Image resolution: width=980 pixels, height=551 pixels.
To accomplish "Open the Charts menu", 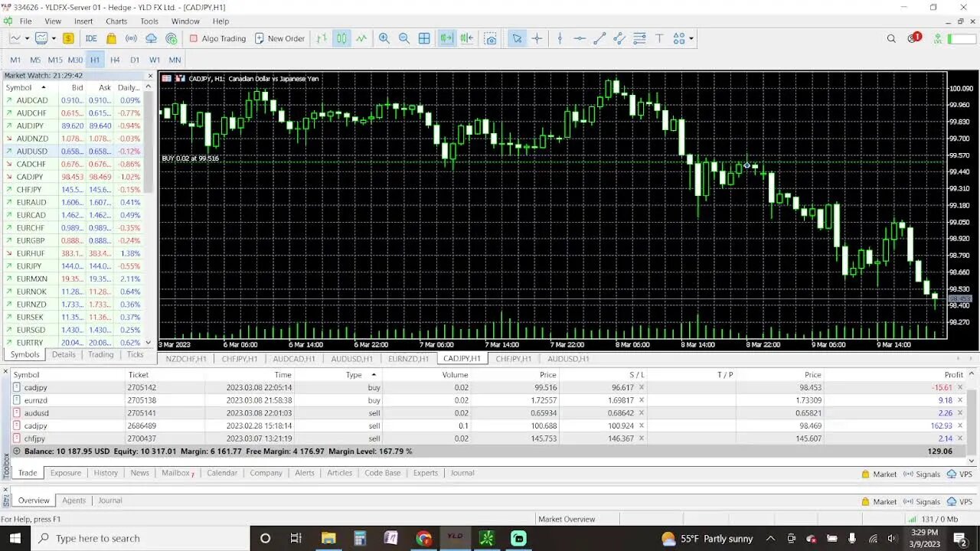I will tap(116, 21).
